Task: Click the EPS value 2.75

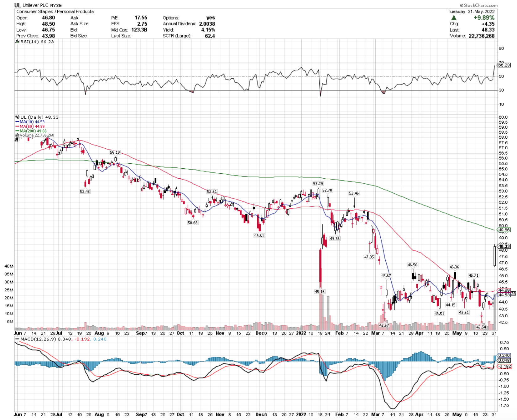Action: coord(142,24)
